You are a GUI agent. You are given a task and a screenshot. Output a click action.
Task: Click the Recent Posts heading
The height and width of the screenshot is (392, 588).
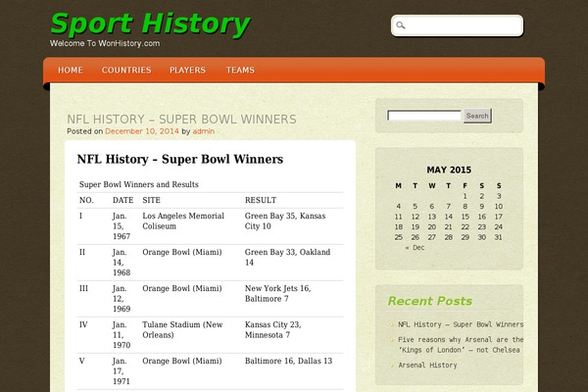[430, 301]
